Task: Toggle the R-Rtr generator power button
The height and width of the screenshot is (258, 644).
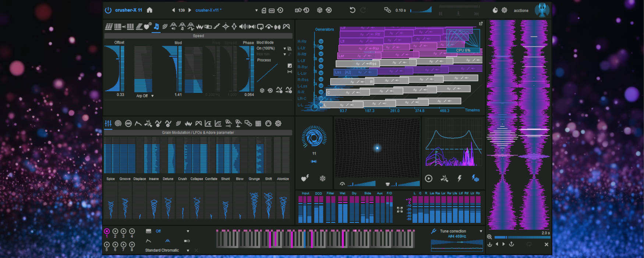Action: coord(321,41)
